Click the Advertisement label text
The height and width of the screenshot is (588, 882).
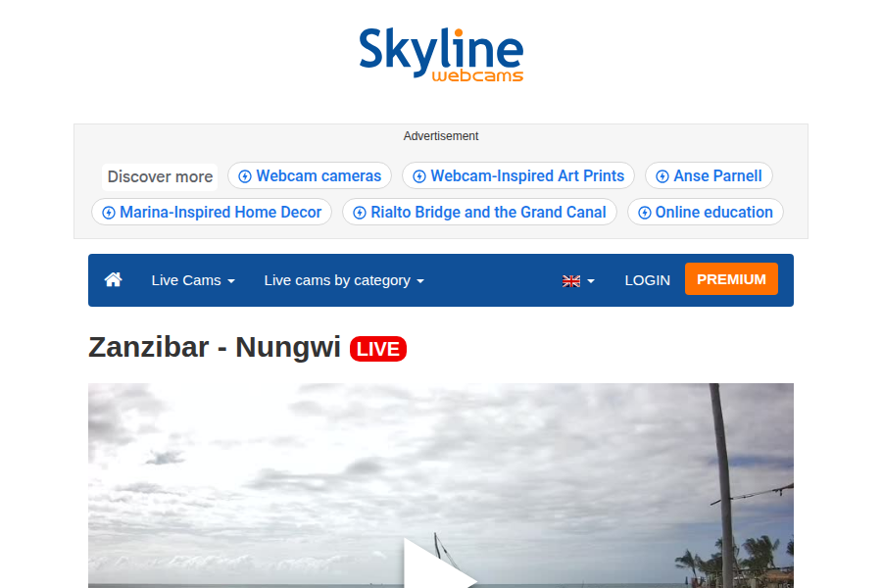coord(441,136)
